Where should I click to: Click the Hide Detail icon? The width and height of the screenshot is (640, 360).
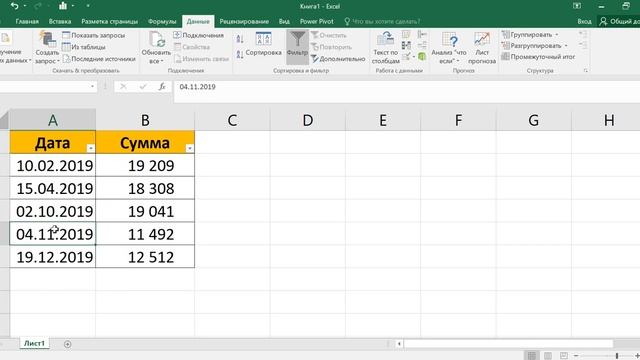(x=583, y=45)
